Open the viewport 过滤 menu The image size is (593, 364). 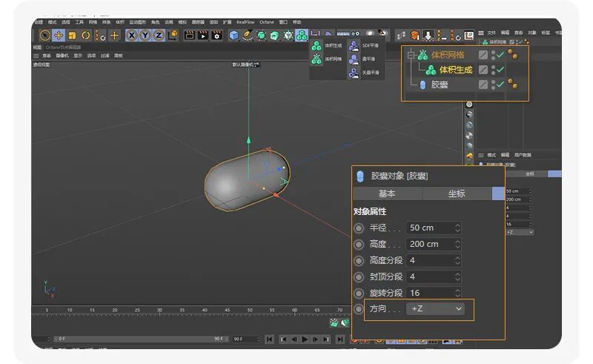click(x=105, y=56)
